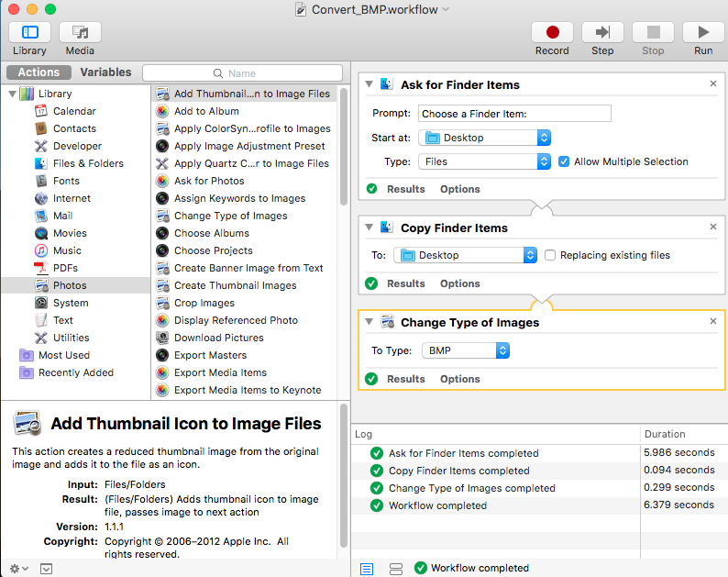Select the Internet category icon
This screenshot has height=577, width=728.
(x=41, y=198)
